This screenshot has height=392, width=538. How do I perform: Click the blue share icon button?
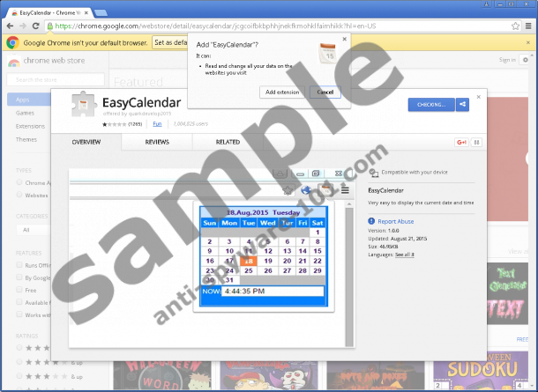[464, 105]
